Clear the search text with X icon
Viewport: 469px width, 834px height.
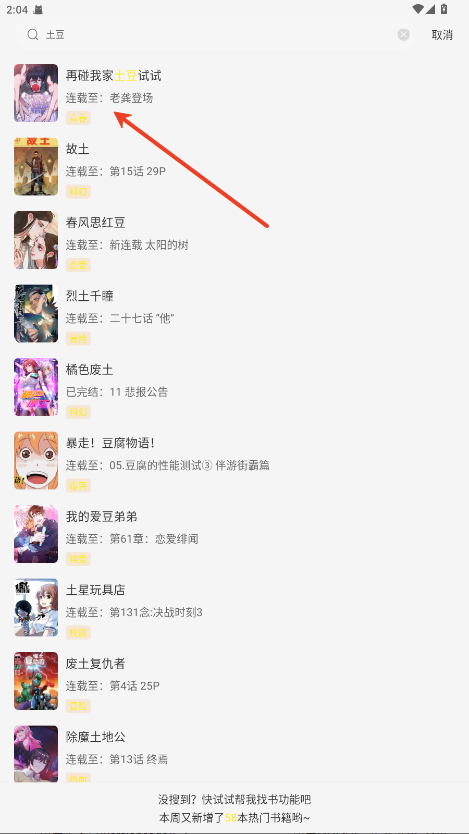pos(404,35)
